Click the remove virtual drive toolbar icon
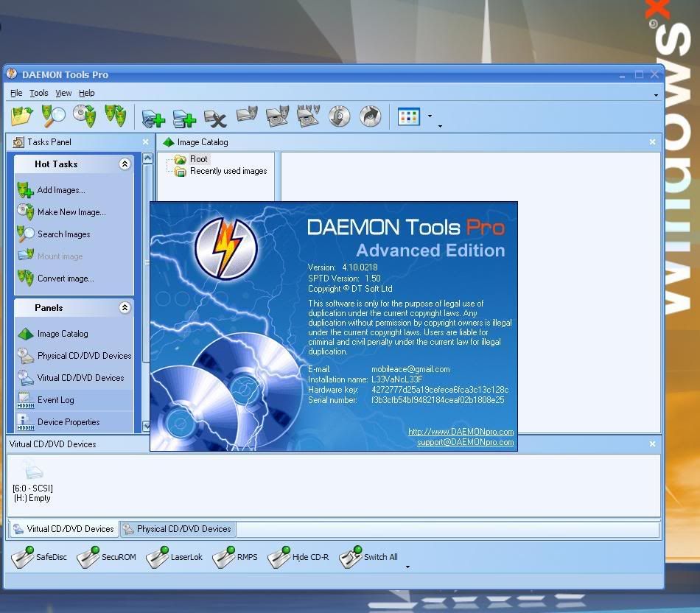Viewport: 700px width, 613px height. pos(215,117)
